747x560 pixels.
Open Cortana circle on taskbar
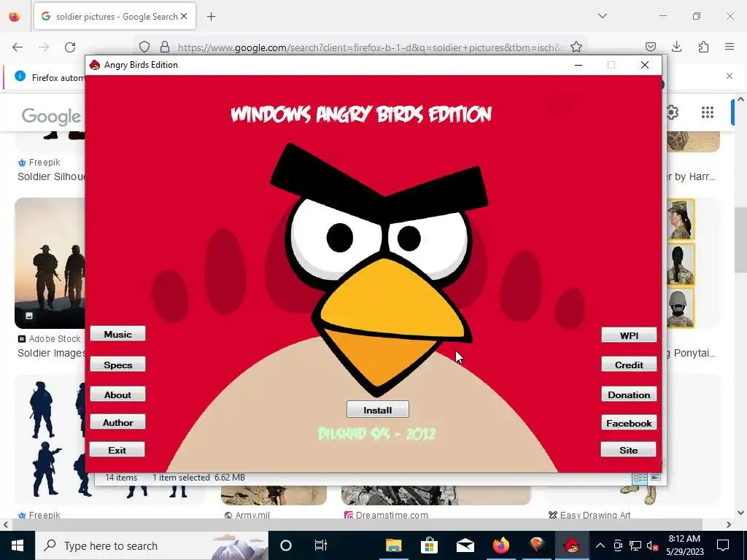[285, 545]
